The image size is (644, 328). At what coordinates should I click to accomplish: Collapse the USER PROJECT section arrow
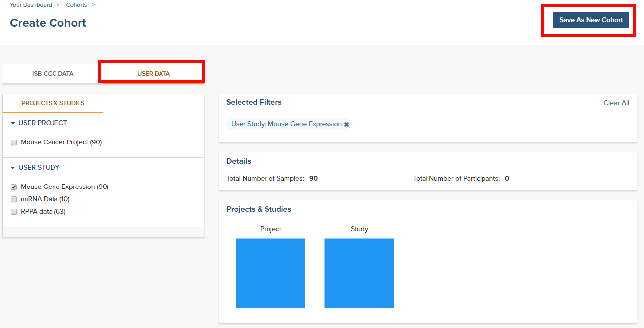pyautogui.click(x=13, y=123)
